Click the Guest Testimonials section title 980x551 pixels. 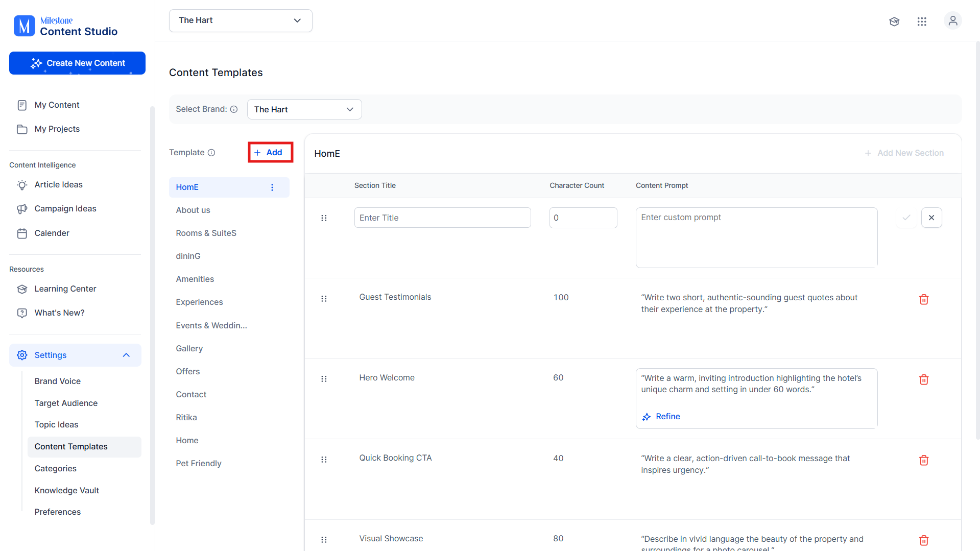(x=395, y=297)
